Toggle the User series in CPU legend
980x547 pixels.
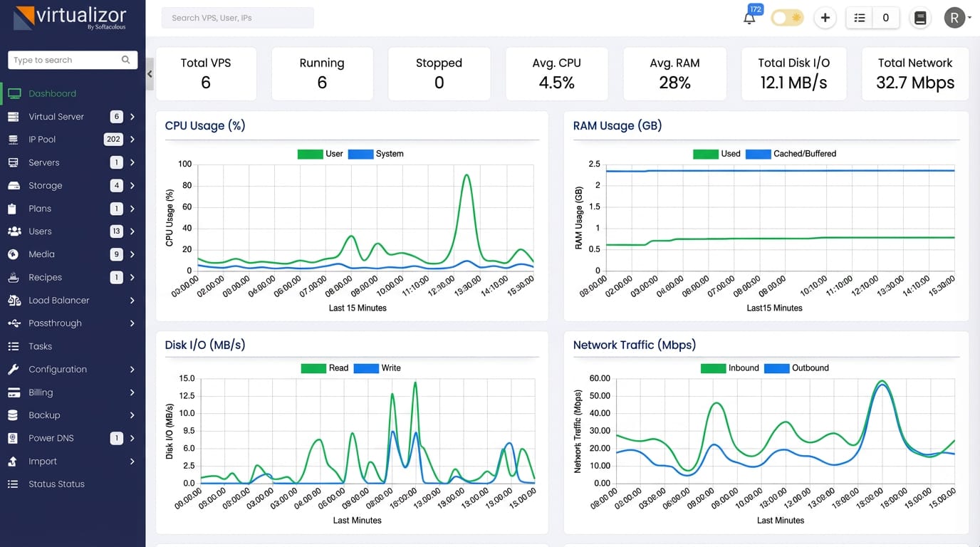pos(320,154)
